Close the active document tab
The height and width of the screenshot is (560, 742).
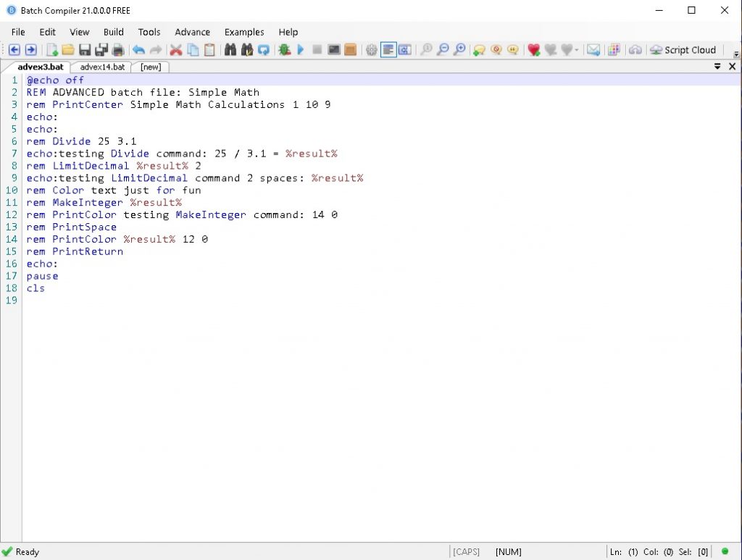tap(732, 66)
